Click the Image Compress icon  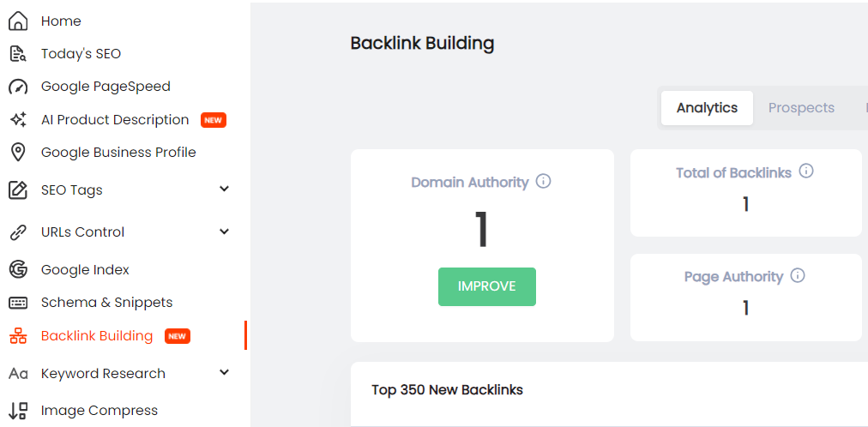tap(18, 411)
